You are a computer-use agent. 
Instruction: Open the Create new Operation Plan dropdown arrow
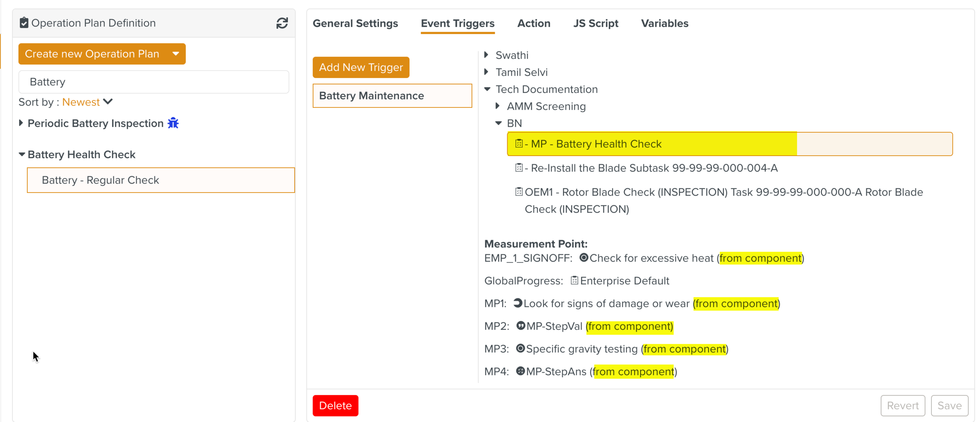pos(176,54)
